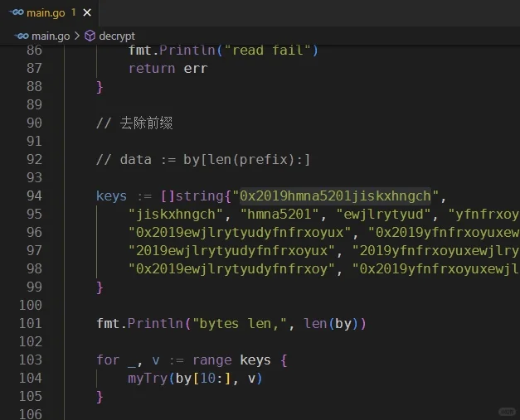Click the 'return' keyword on line 87
Image resolution: width=520 pixels, height=420 pixels.
click(152, 69)
